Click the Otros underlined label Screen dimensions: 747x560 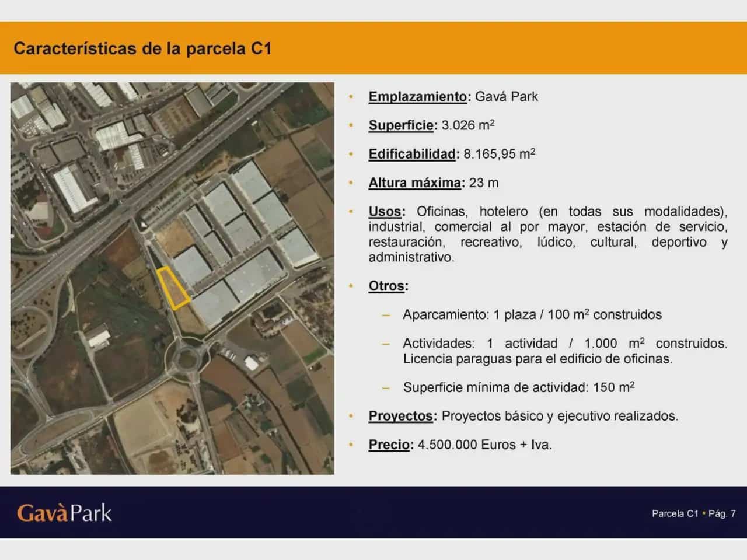[386, 286]
